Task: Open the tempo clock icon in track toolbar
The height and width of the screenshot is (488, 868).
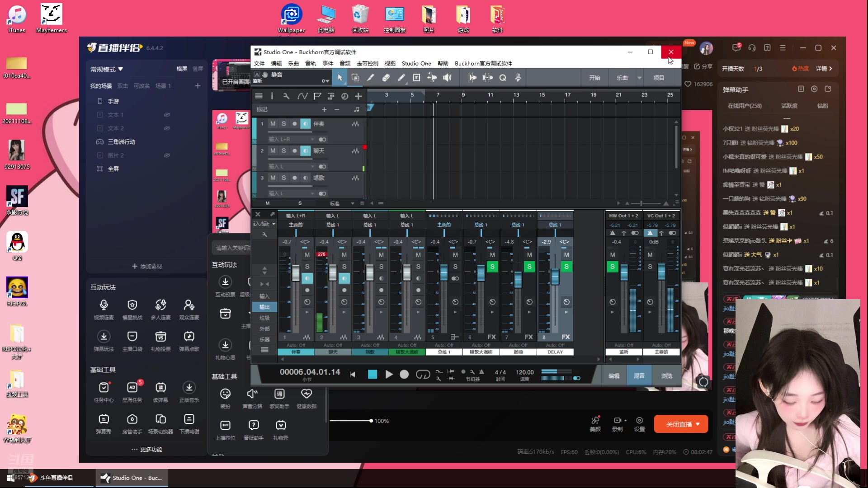Action: pyautogui.click(x=344, y=96)
